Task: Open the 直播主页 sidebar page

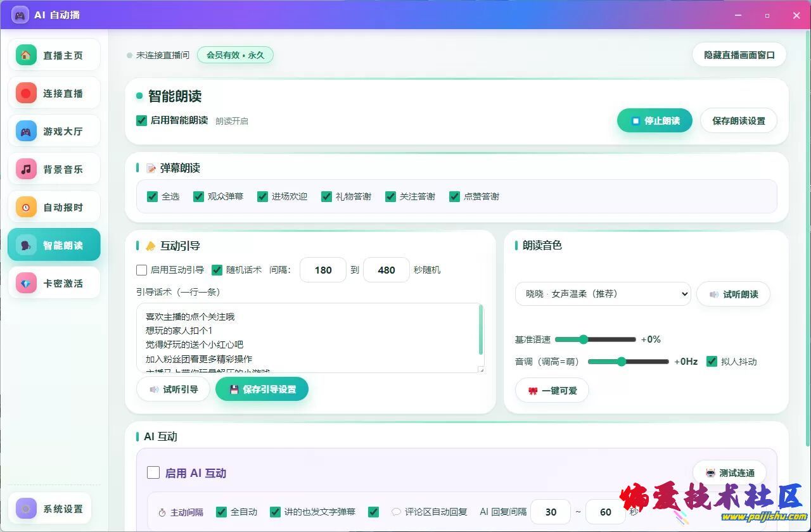Action: (54, 55)
